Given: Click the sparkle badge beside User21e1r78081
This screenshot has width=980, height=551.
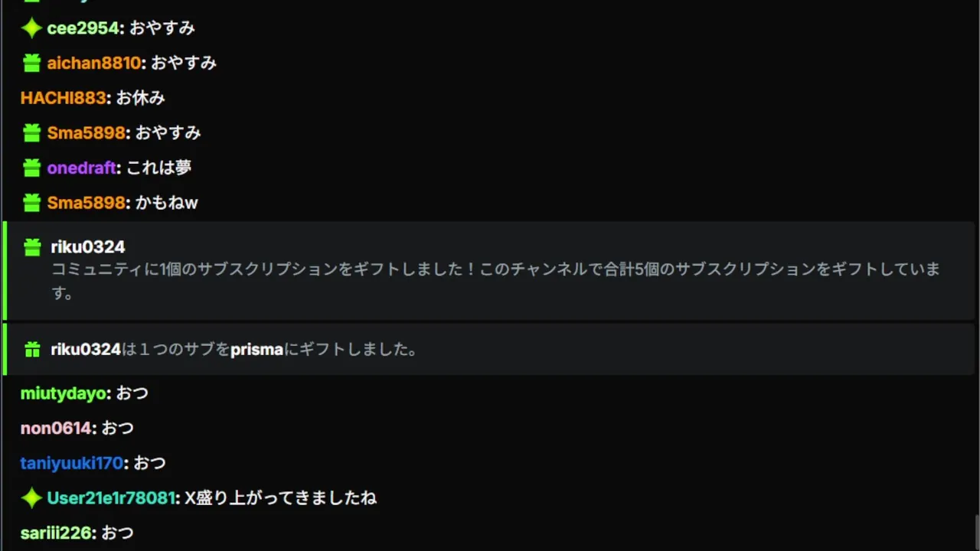Looking at the screenshot, I should coord(31,498).
